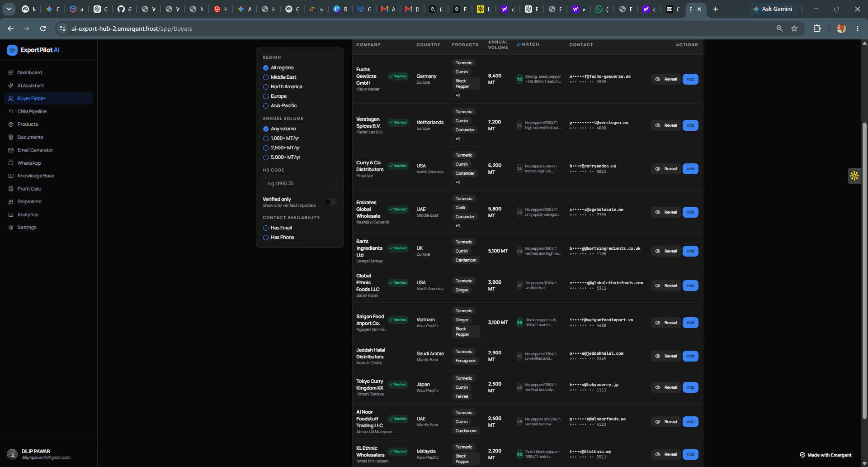Screen dimensions: 868x467
Task: Click match score 92 badge
Action: click(519, 79)
